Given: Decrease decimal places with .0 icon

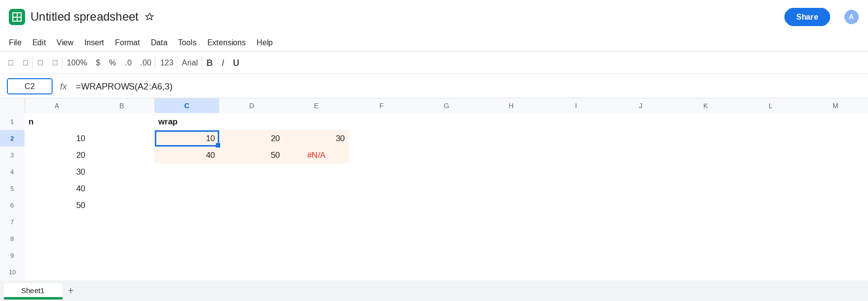Looking at the screenshot, I should coord(128,63).
